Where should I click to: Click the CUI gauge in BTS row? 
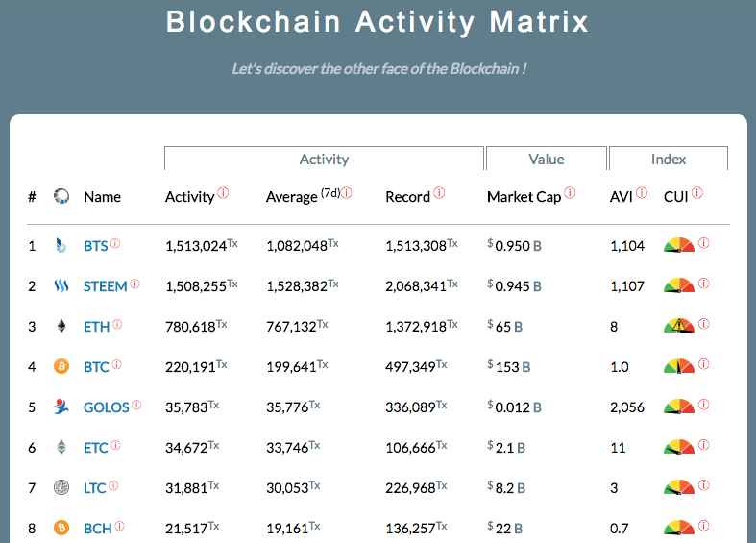[x=679, y=245]
